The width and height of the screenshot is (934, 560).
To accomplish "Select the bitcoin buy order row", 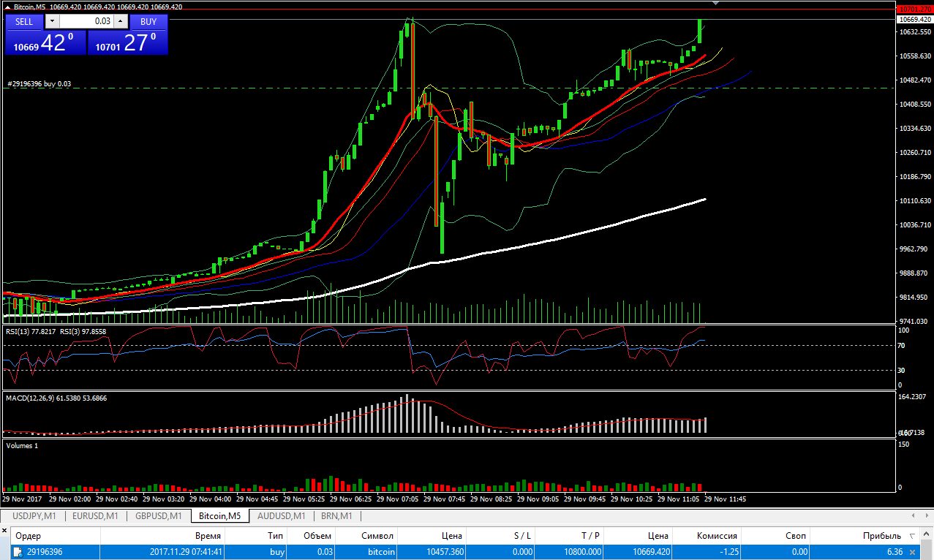I will coord(459,552).
